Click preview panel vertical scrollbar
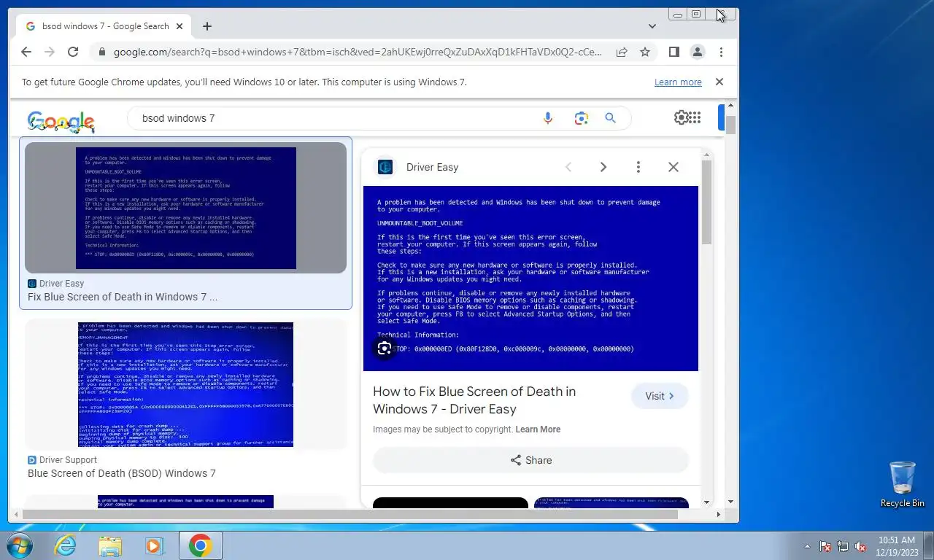This screenshot has width=934, height=560. pos(706,203)
